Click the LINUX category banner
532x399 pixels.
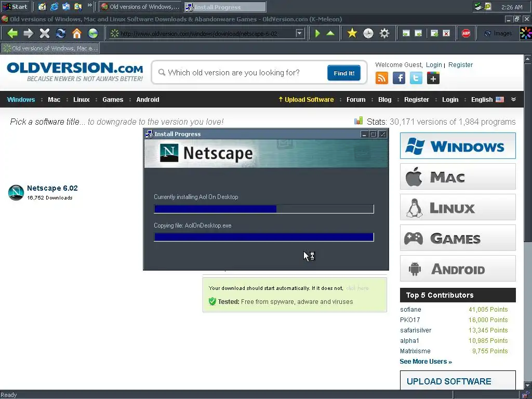(x=458, y=207)
